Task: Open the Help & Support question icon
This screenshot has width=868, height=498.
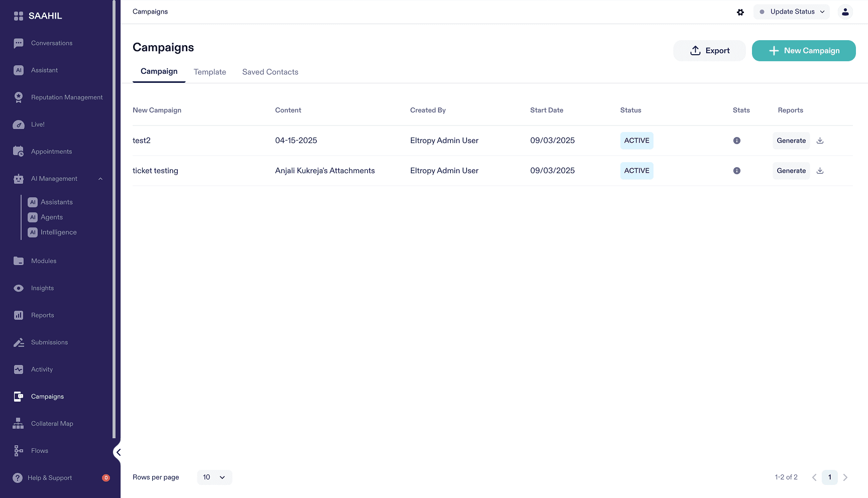Action: click(x=18, y=478)
